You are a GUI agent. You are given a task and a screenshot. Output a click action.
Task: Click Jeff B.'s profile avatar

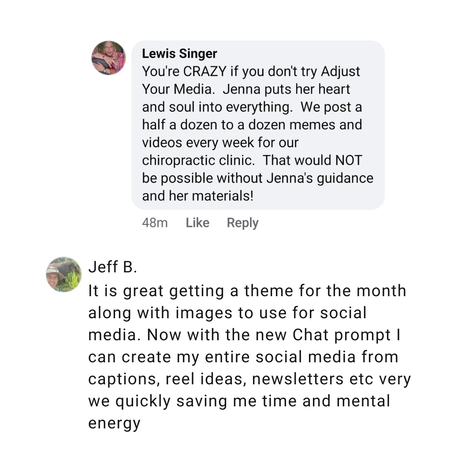coord(64,275)
